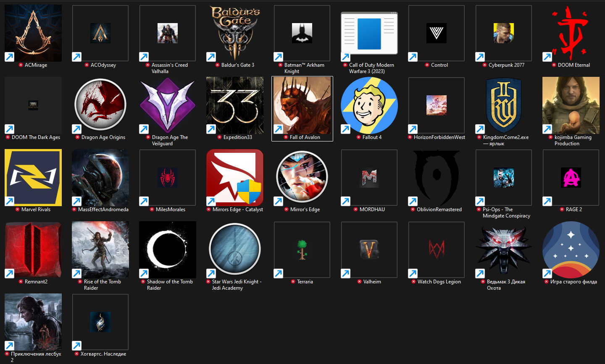The height and width of the screenshot is (364, 605).
Task: Click the 'HorizonForbiddenWest' name label
Action: [x=439, y=137]
